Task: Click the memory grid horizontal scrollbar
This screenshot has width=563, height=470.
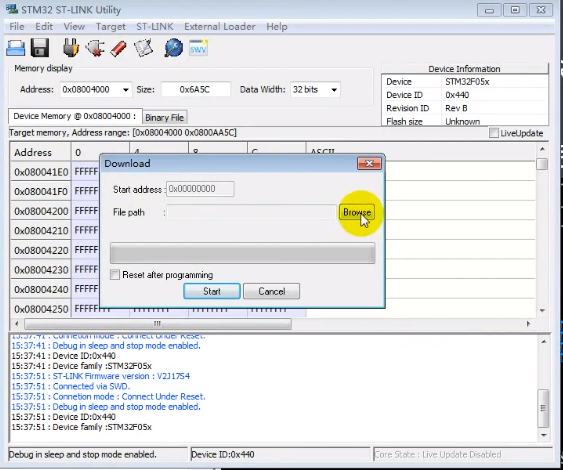Action: pyautogui.click(x=158, y=324)
